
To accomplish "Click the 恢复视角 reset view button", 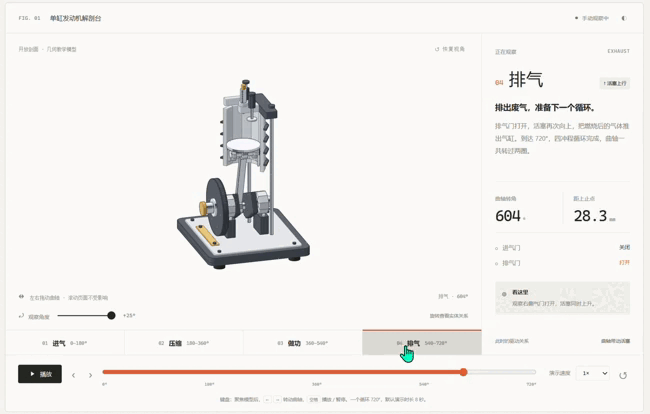I will [x=450, y=49].
